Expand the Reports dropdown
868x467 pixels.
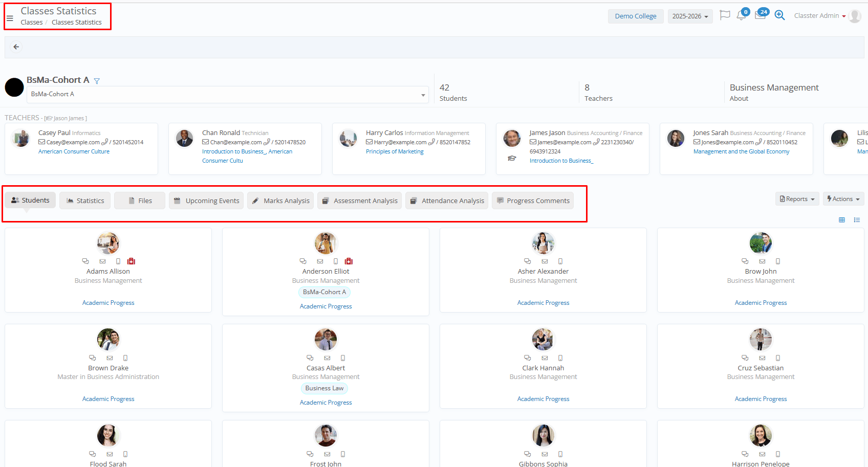point(797,199)
